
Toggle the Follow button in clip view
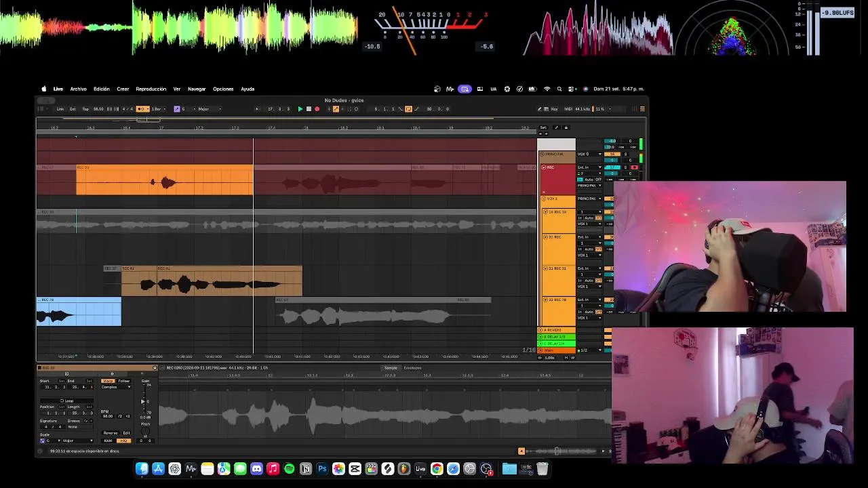point(124,381)
